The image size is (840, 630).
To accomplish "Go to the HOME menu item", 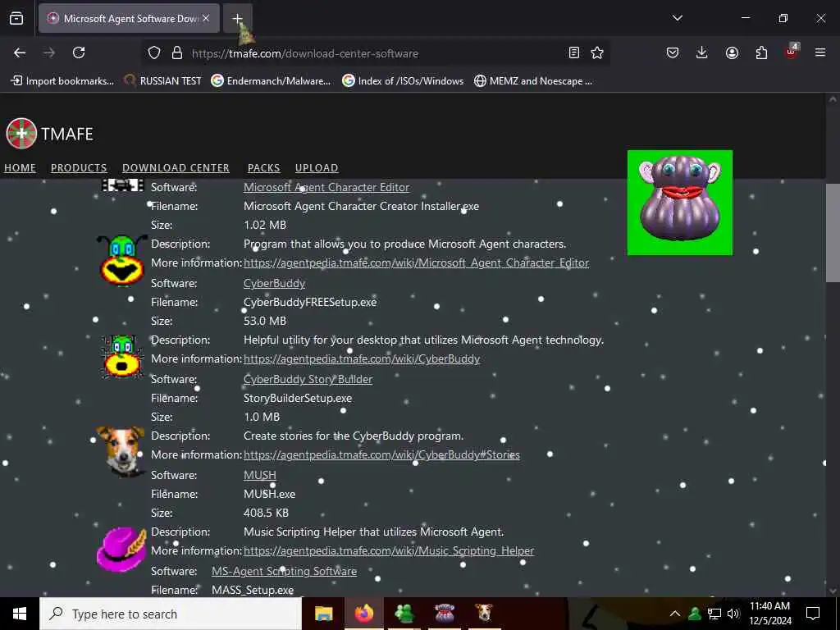I will [x=20, y=167].
